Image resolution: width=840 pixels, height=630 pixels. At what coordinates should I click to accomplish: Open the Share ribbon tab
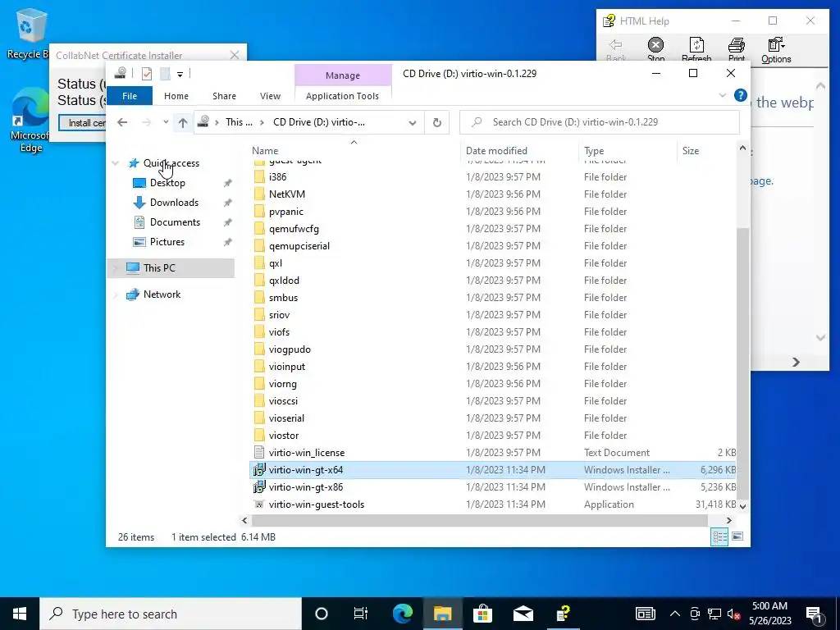[224, 96]
